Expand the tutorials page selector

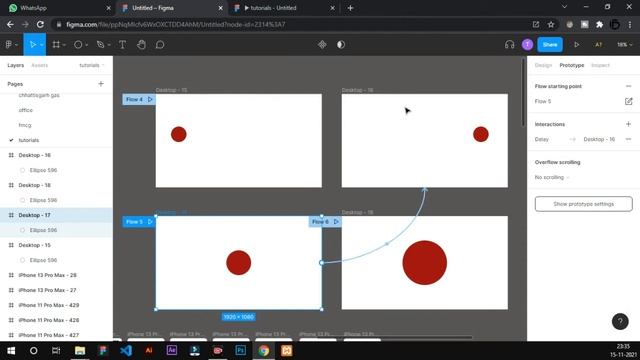click(x=92, y=65)
